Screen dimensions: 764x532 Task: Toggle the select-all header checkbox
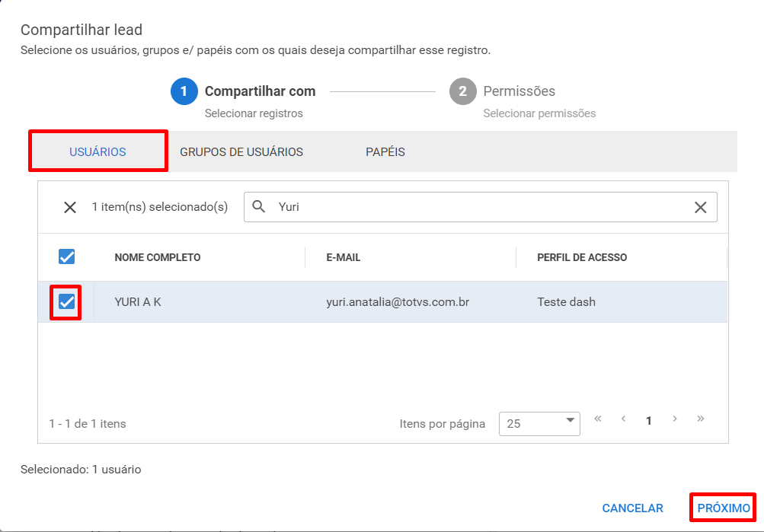tap(67, 256)
